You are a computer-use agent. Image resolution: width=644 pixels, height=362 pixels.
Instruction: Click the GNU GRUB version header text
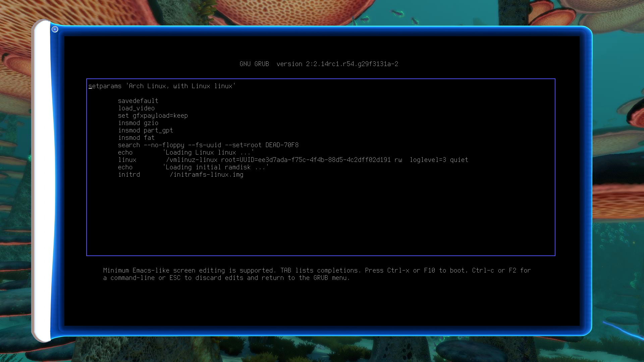click(x=319, y=64)
